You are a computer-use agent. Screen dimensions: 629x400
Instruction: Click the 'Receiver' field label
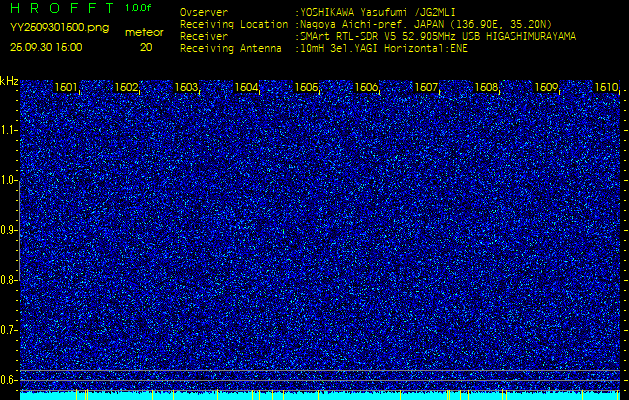pos(204,37)
